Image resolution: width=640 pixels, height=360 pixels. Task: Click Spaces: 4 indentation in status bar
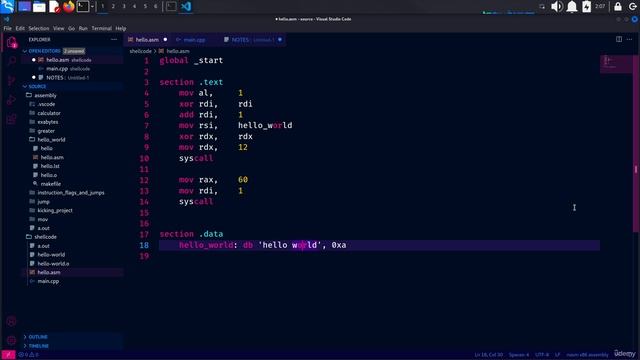tap(519, 355)
